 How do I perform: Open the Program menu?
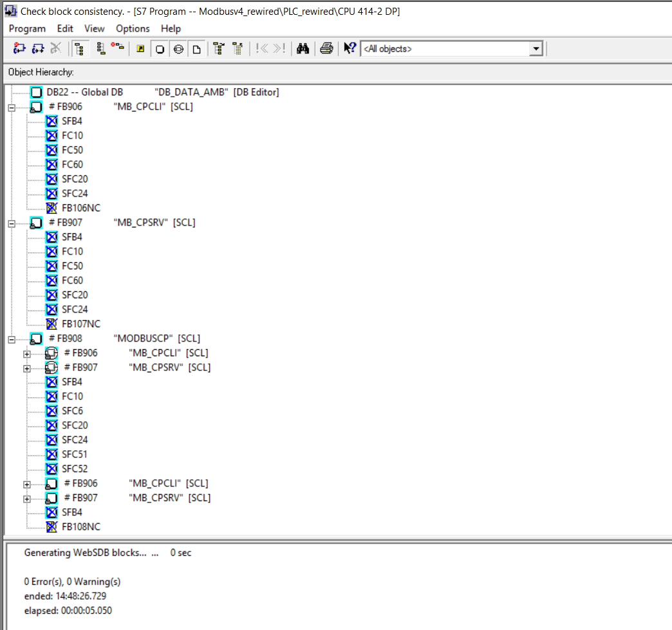click(27, 28)
